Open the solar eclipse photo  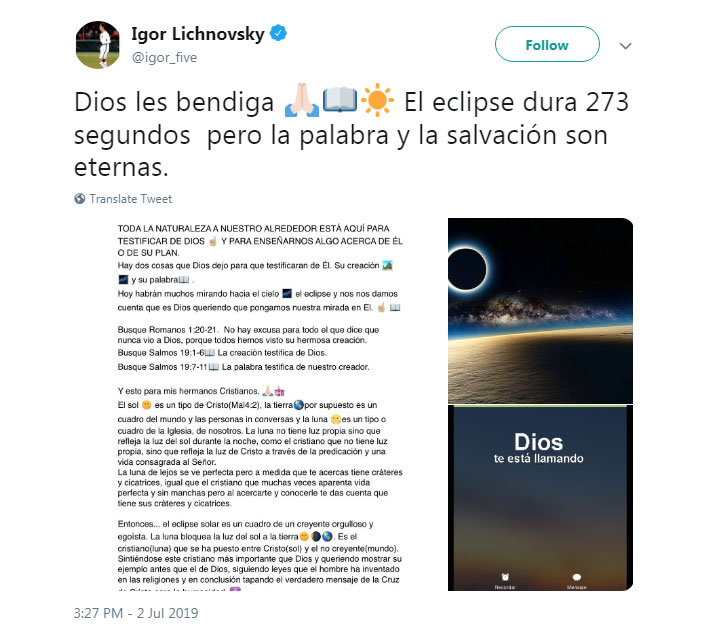[x=540, y=311]
